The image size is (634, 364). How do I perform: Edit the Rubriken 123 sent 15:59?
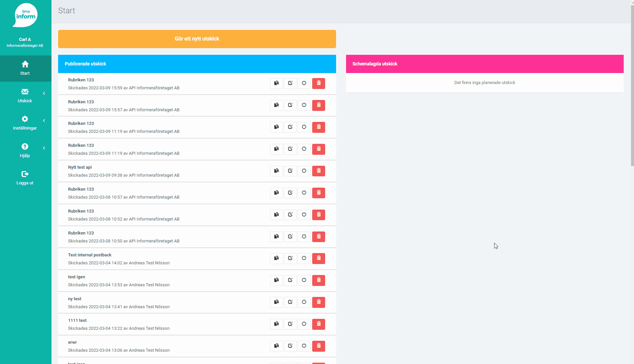(x=290, y=83)
